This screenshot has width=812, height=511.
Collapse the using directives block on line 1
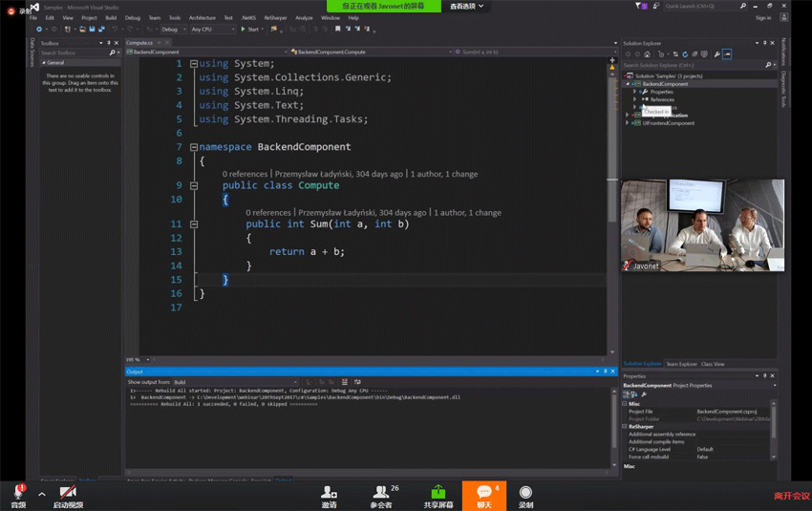(x=194, y=64)
